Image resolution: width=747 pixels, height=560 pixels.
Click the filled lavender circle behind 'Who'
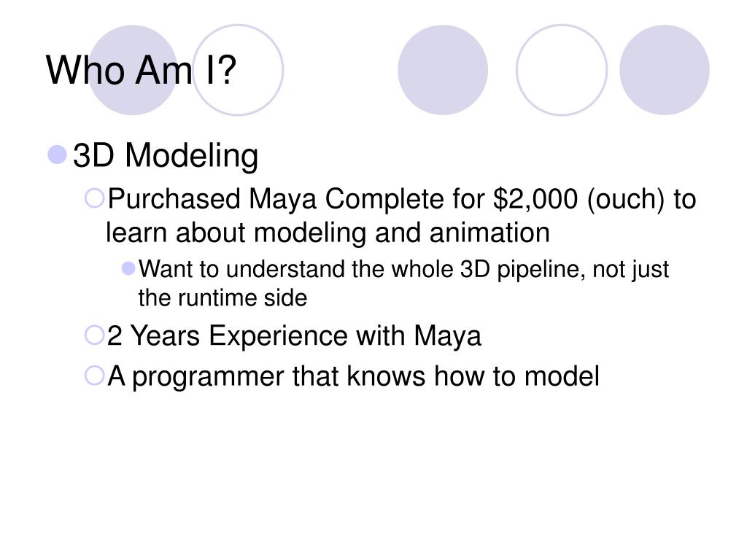133,70
